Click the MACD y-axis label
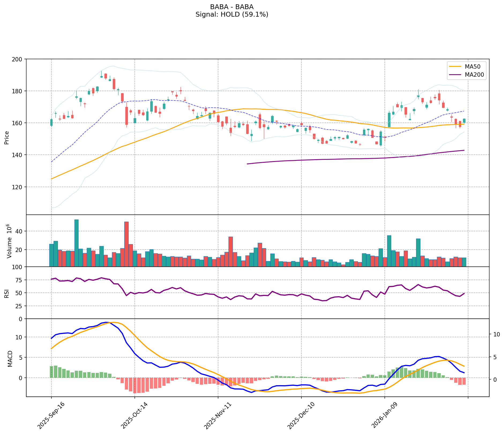The image size is (504, 434). pos(10,358)
